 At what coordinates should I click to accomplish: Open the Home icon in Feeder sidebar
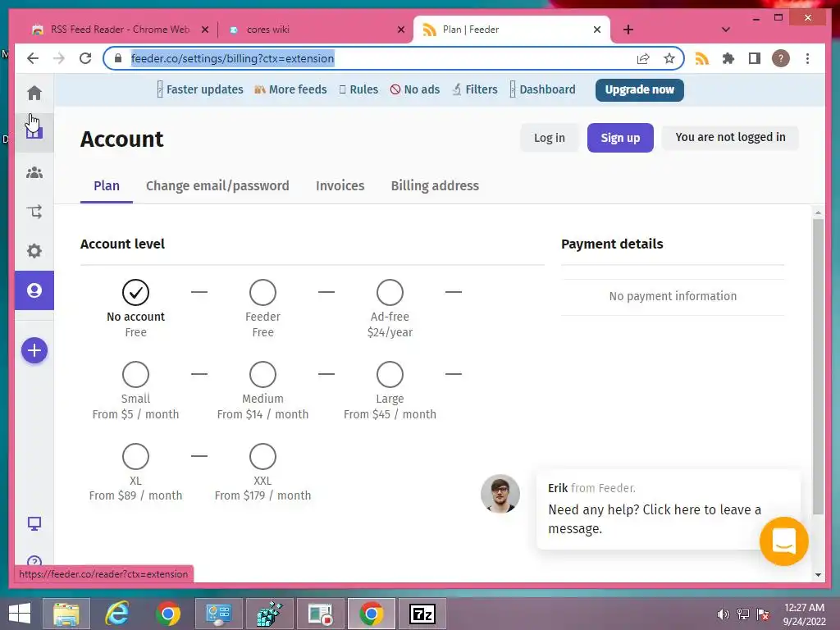(x=34, y=93)
